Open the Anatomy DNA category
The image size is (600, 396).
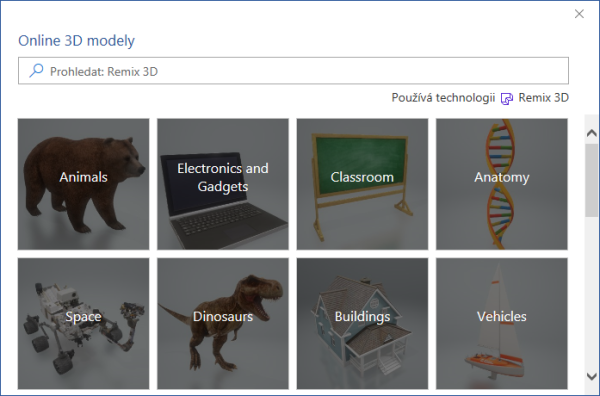coord(502,184)
